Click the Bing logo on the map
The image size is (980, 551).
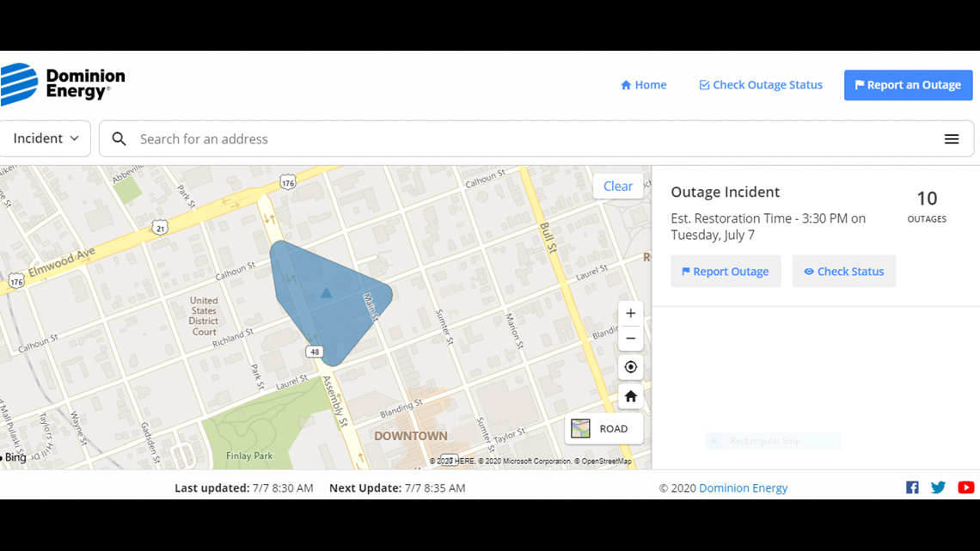(x=13, y=457)
